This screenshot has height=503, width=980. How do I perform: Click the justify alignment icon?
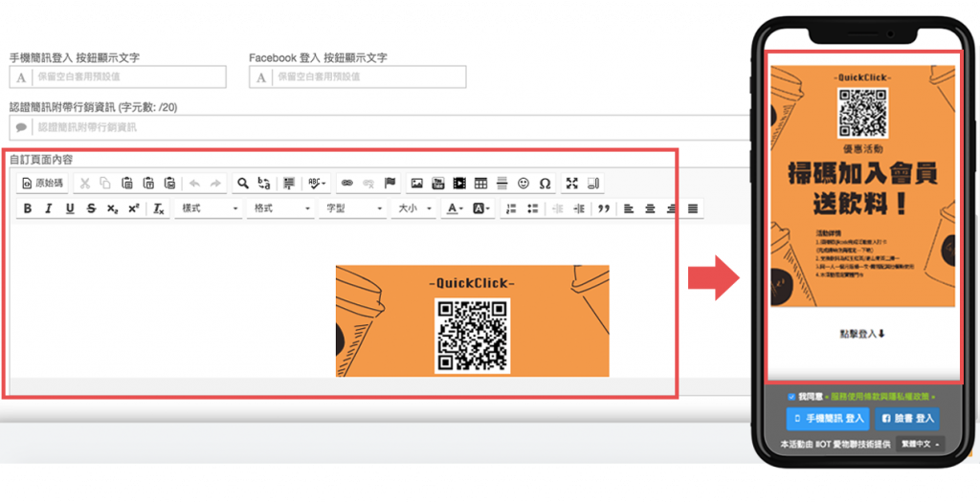coord(693,208)
